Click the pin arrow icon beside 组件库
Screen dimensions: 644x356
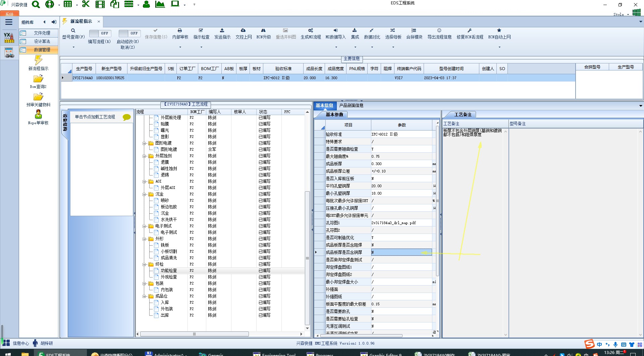pos(54,22)
